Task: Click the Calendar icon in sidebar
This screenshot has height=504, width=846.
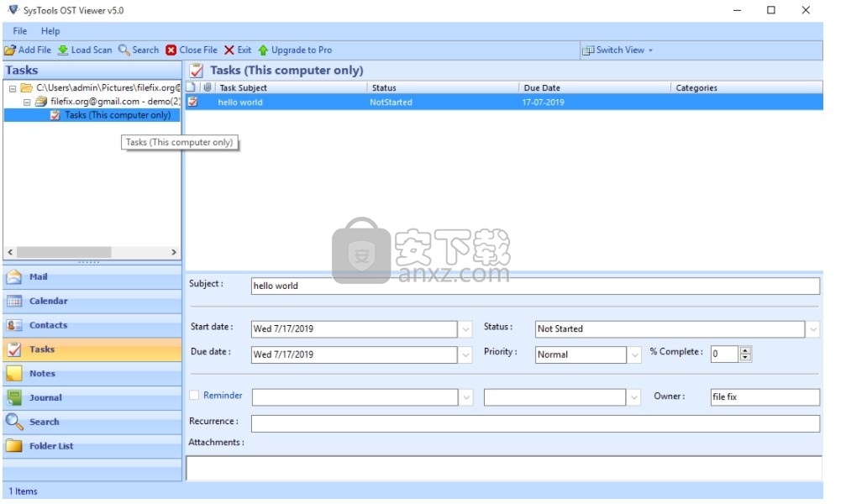Action: point(14,302)
